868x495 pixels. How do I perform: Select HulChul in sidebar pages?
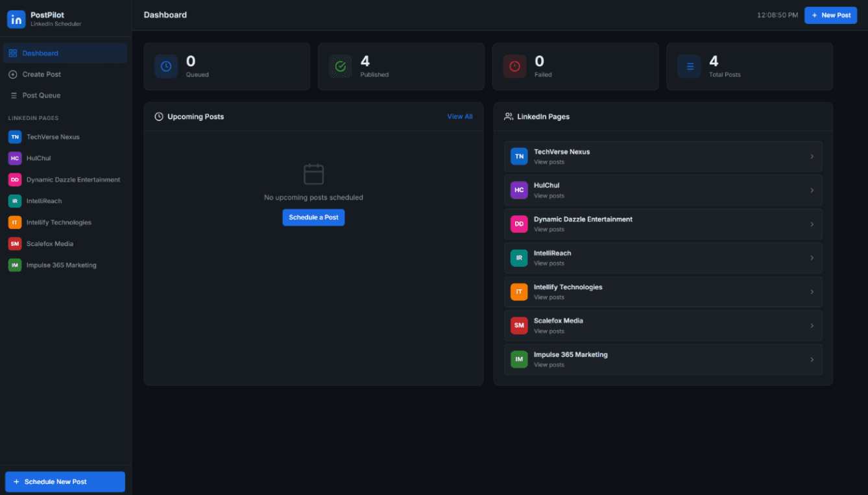[65, 158]
